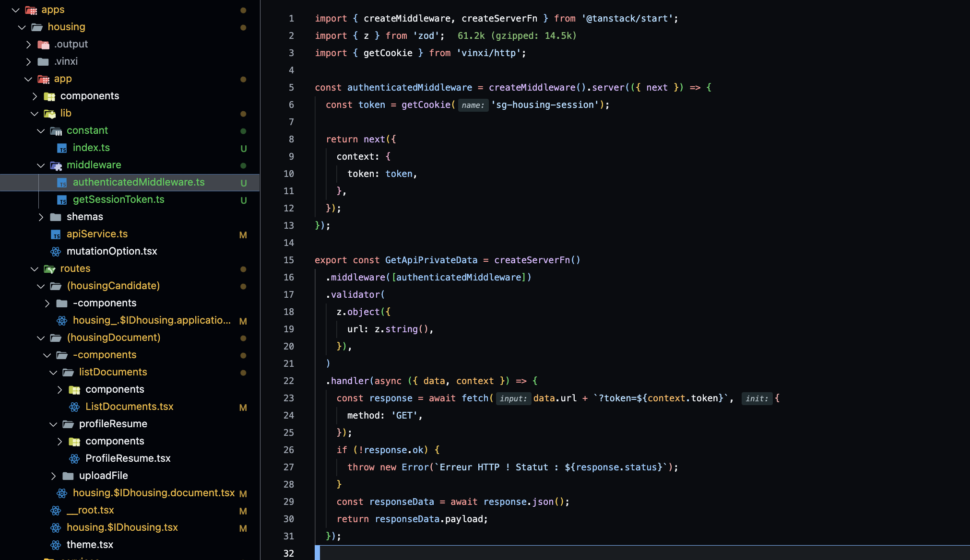Image resolution: width=970 pixels, height=560 pixels.
Task: Select the -components folder under (housingCandidate)
Action: click(x=130, y=303)
